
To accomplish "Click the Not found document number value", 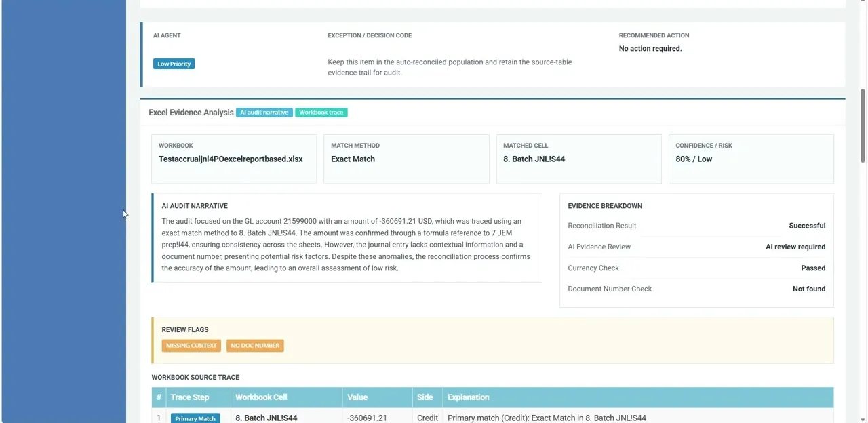I will pyautogui.click(x=809, y=289).
